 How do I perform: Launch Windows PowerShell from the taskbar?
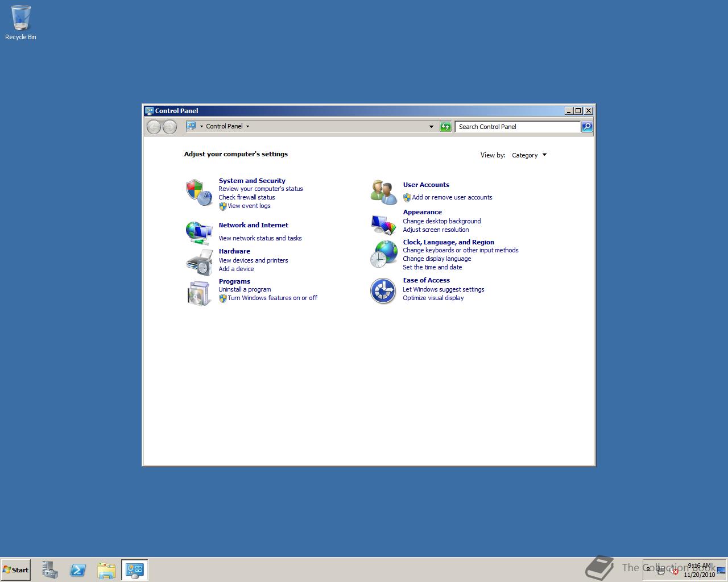tap(78, 570)
